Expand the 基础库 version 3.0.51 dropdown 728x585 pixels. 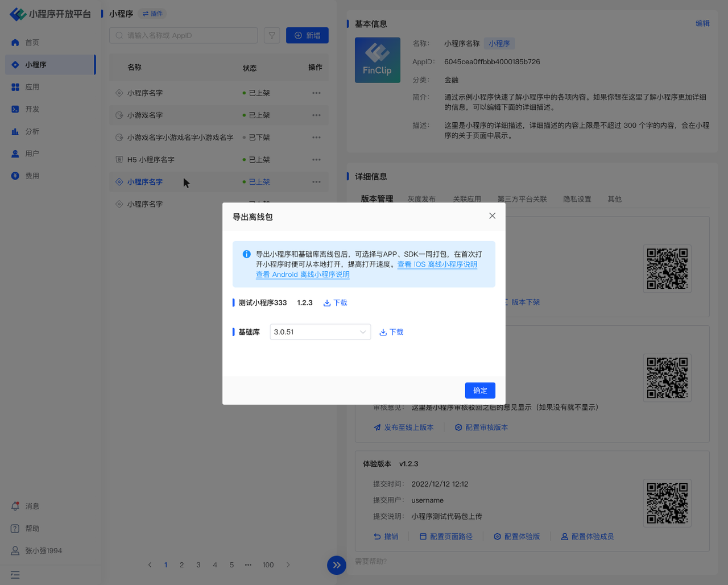[320, 332]
